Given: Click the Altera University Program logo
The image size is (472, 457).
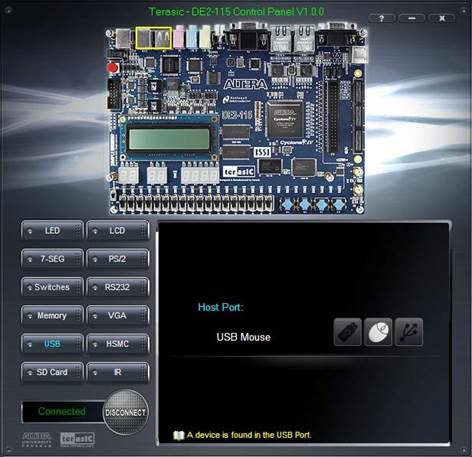Looking at the screenshot, I should coord(37,440).
